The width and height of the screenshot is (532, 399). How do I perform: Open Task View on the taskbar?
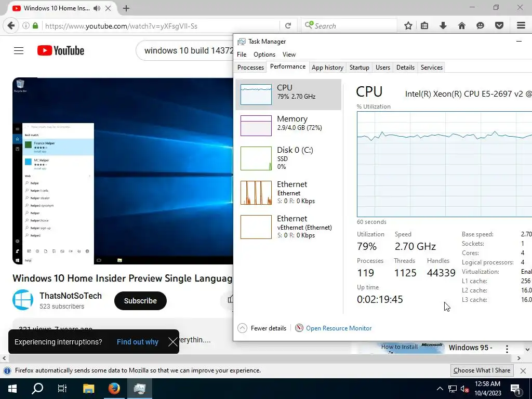point(62,389)
